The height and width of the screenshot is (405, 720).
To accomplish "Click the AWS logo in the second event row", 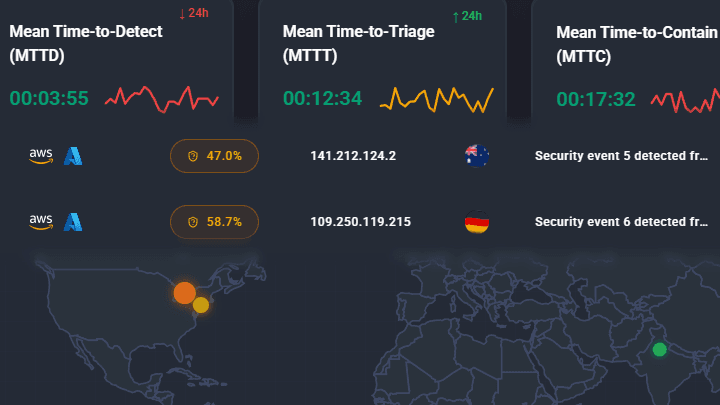I will [41, 222].
